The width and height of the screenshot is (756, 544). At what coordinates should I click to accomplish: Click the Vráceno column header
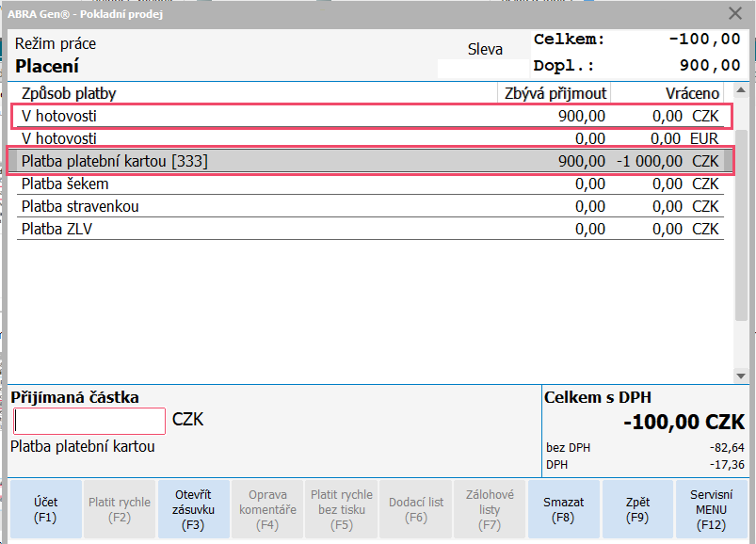click(x=668, y=93)
